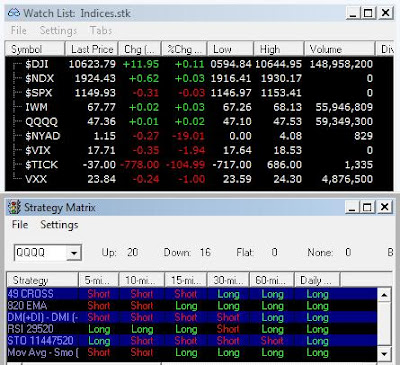This screenshot has width=400, height=365.
Task: Click the 15-min column header
Action: (x=186, y=280)
